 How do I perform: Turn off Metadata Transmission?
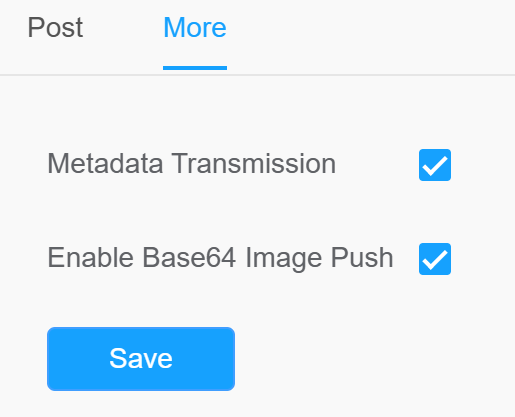(435, 165)
